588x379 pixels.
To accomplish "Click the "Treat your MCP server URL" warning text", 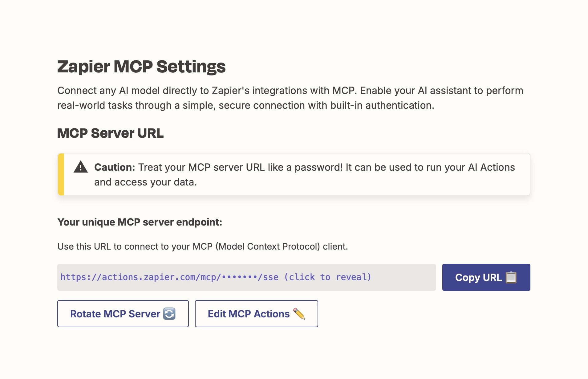I will click(326, 167).
